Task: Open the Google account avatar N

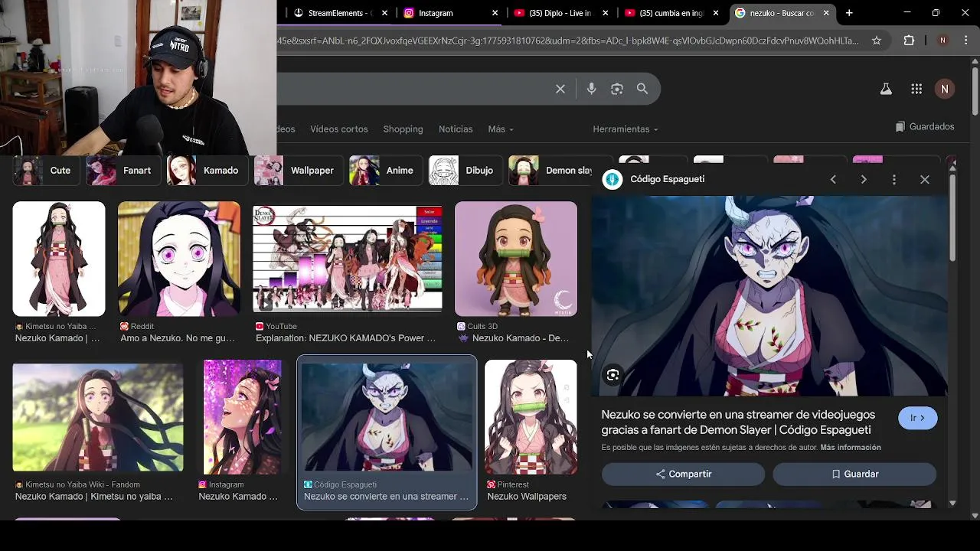Action: coord(945,89)
